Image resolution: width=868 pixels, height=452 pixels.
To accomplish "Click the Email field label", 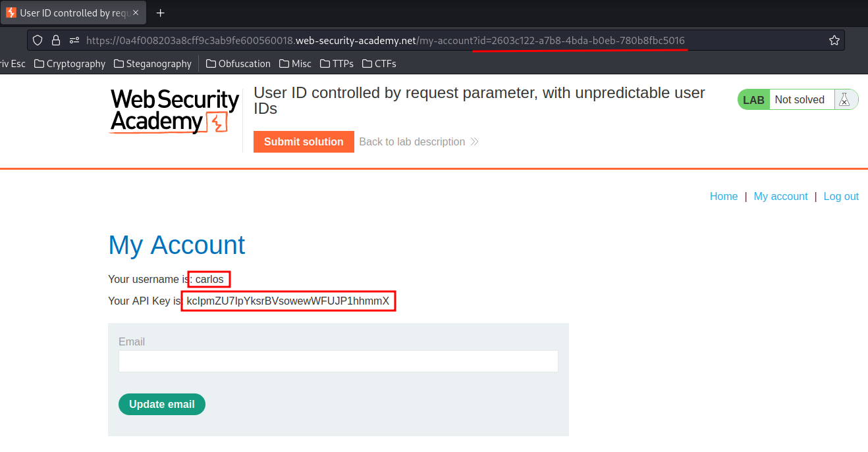I will coord(132,341).
